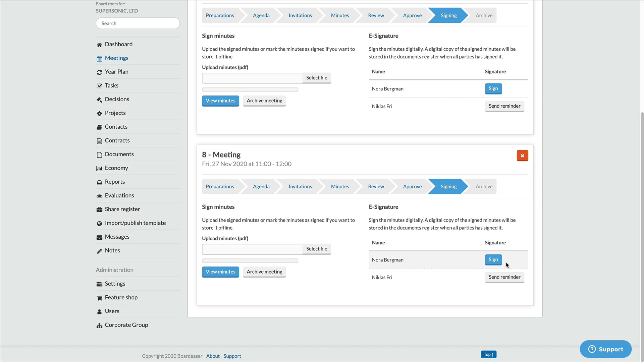Click the Economy bar chart icon
Screen dimensions: 644x362
[99, 168]
